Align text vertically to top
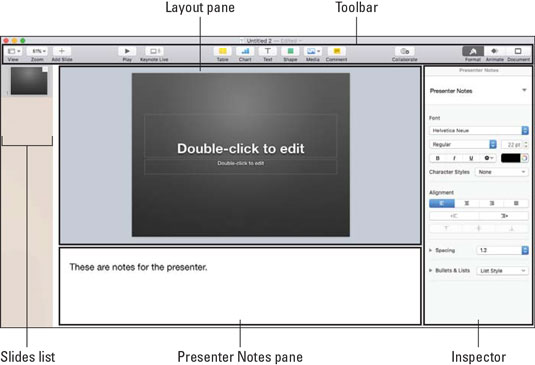The height and width of the screenshot is (365, 535). 446,229
